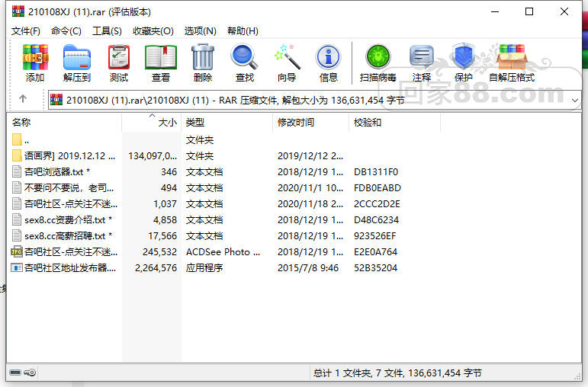The width and height of the screenshot is (588, 387).
Task: Click the Find (查找) magnifier icon
Action: pyautogui.click(x=245, y=57)
